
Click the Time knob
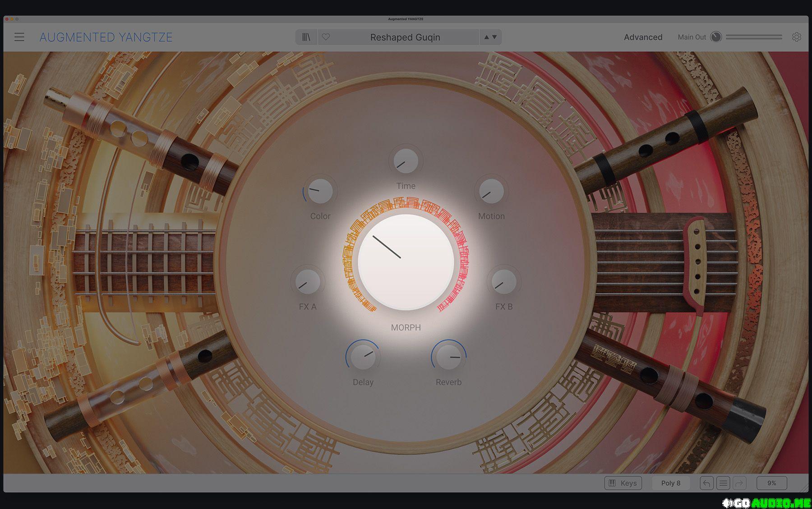pos(406,161)
